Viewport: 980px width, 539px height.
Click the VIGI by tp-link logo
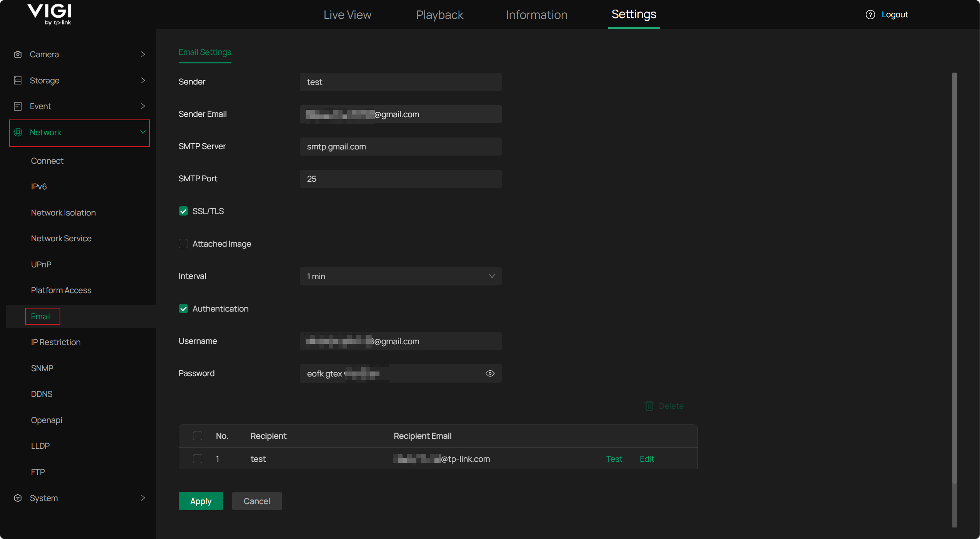(x=50, y=15)
